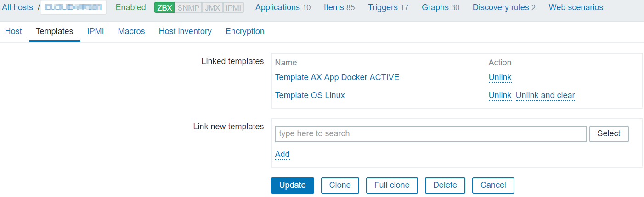Unlink and clear Template OS Linux
644x197 pixels.
545,95
